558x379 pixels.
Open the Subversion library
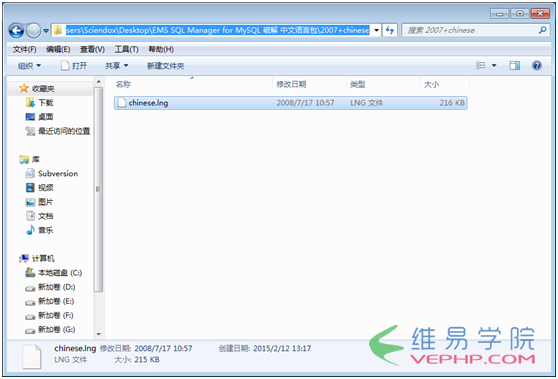(x=58, y=174)
